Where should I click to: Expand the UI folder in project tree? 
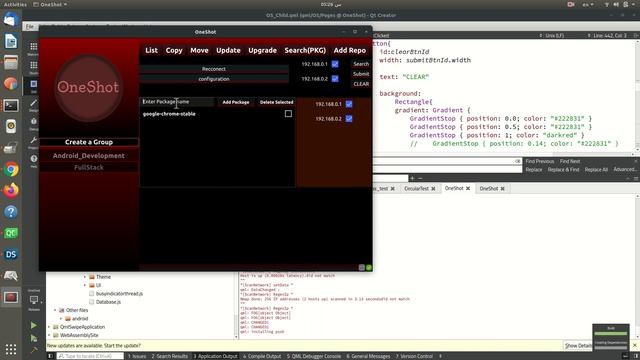click(85, 285)
